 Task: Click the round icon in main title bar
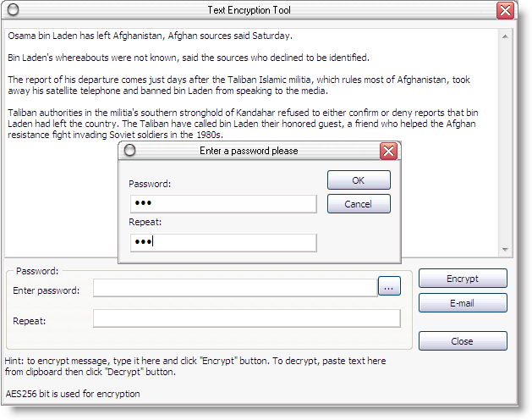pos(13,10)
